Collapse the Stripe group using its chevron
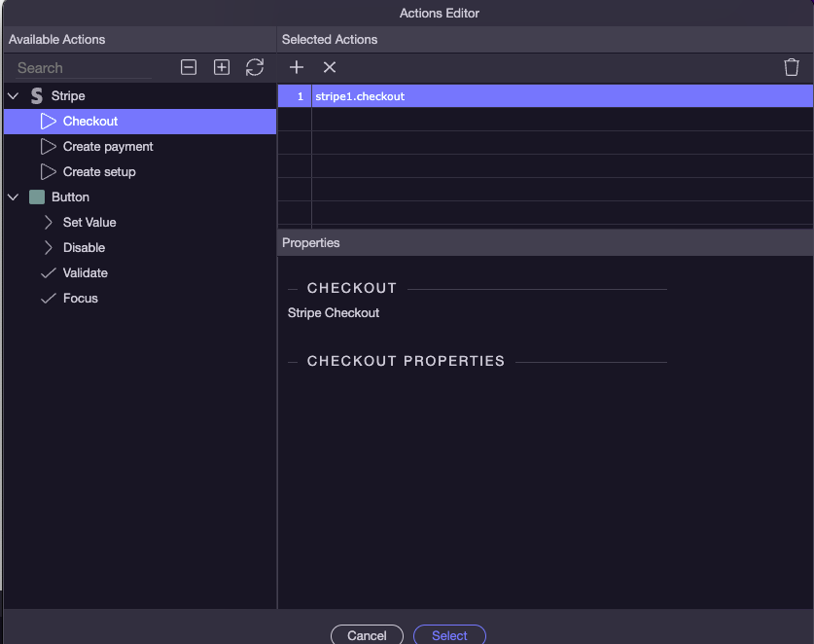Viewport: 814px width, 644px height. (13, 95)
